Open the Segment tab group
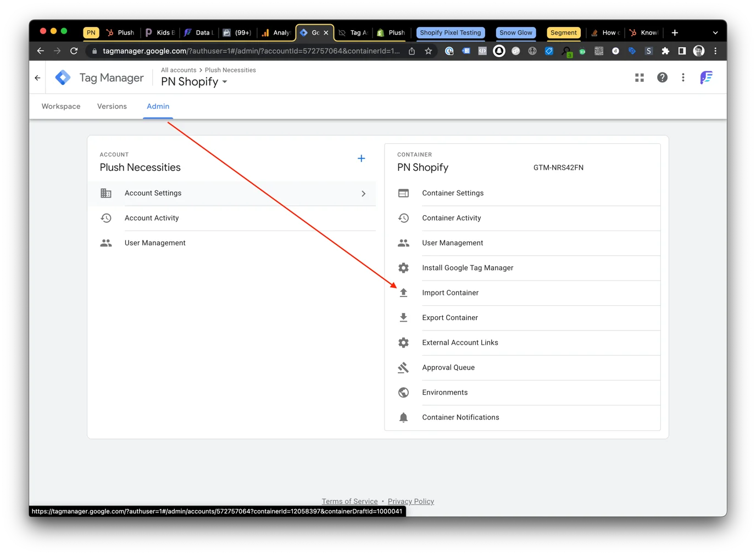Viewport: 756px width, 555px height. [564, 32]
